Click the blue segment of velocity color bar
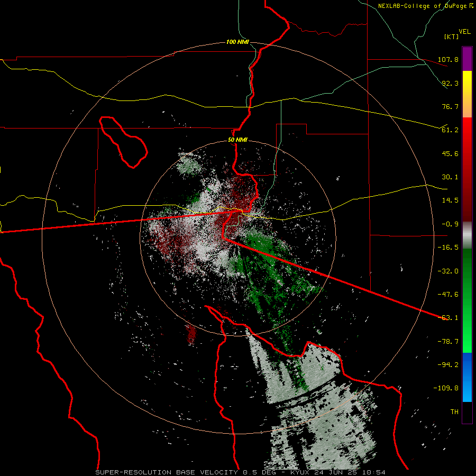This screenshot has height=476, width=476. tap(467, 377)
